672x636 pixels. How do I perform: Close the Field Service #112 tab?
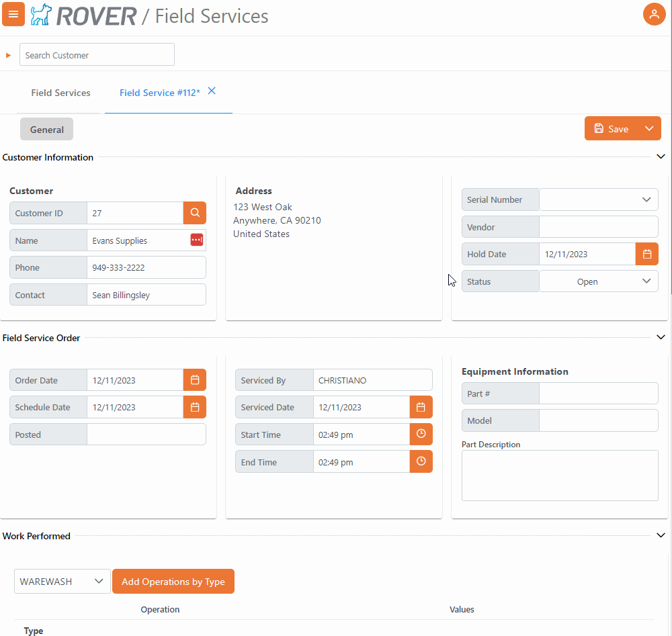[212, 91]
